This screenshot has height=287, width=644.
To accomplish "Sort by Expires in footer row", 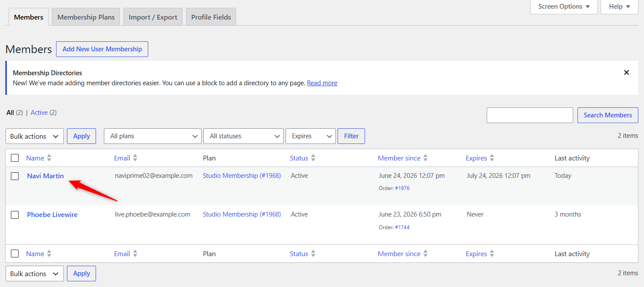I will (x=480, y=254).
